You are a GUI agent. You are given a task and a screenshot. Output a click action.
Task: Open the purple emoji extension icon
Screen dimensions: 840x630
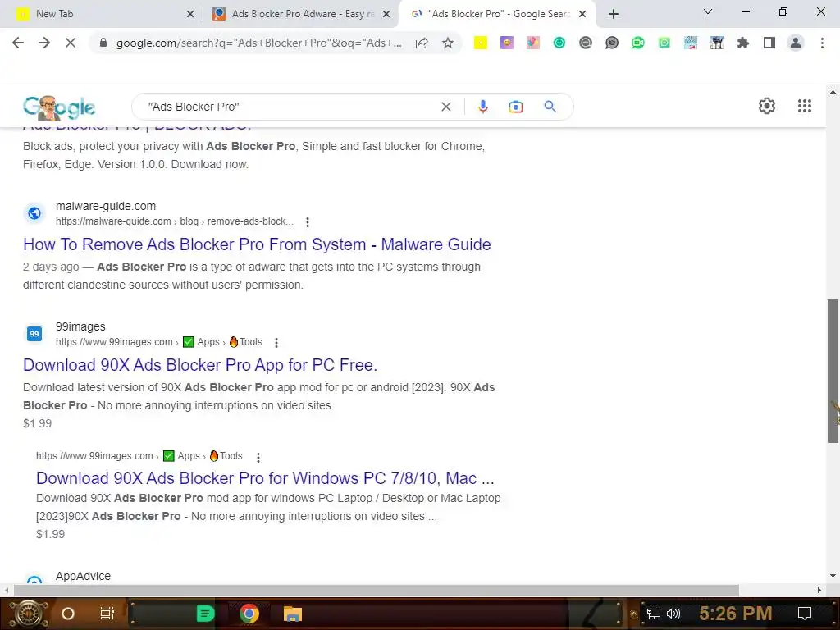point(507,43)
